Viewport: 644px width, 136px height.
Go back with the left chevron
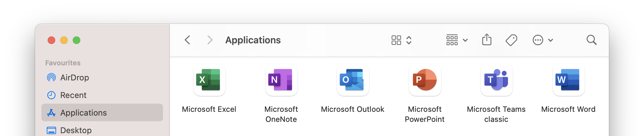(x=187, y=40)
